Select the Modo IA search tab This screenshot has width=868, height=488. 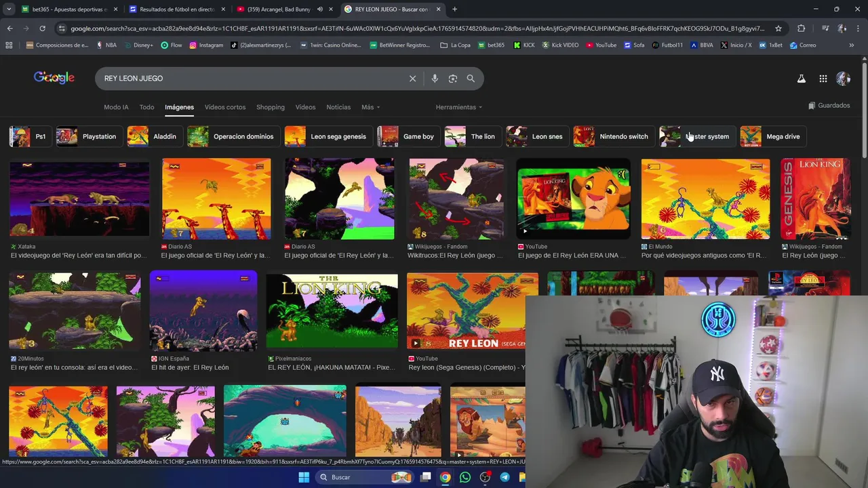click(116, 107)
